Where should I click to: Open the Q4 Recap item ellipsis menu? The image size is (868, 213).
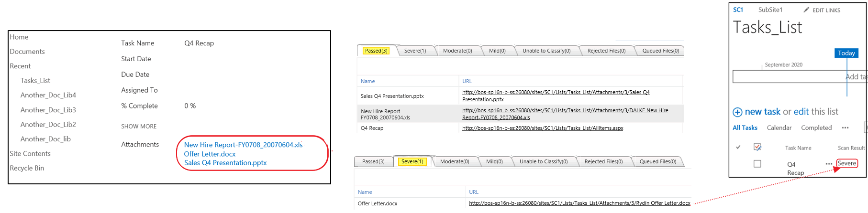point(829,164)
